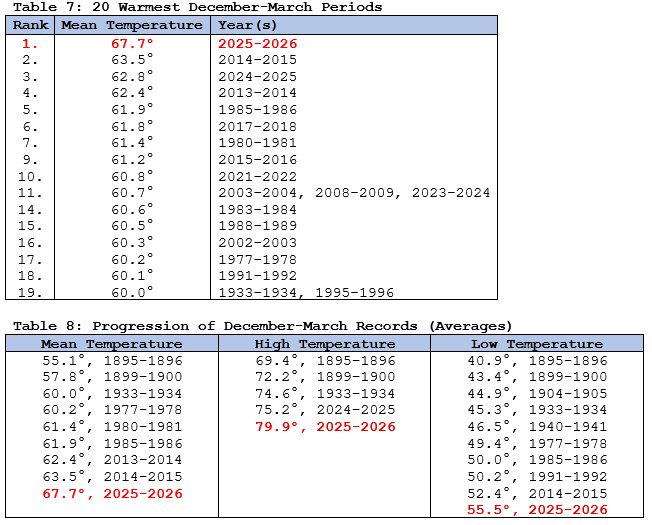Click the 'Rank' column header in Table 7

29,25
